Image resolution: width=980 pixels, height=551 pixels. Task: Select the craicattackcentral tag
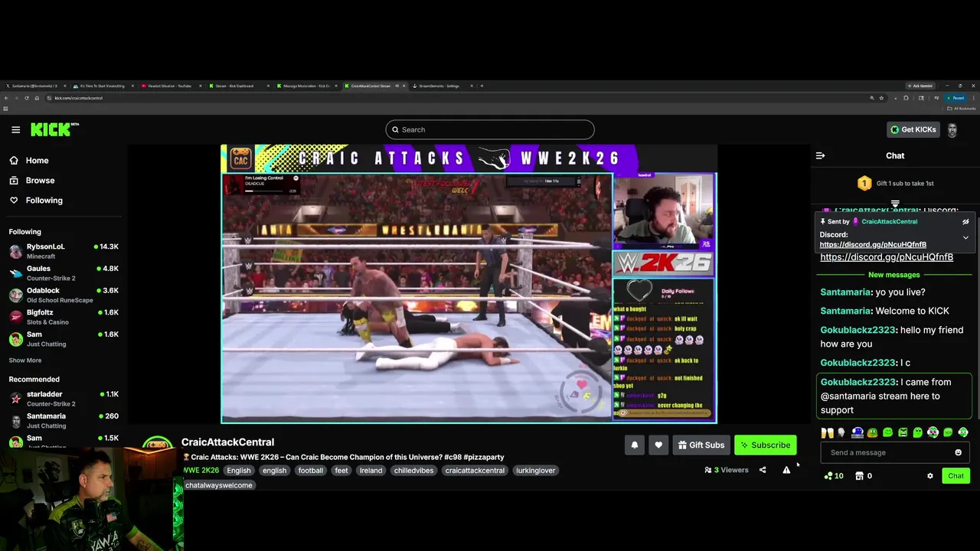point(475,470)
